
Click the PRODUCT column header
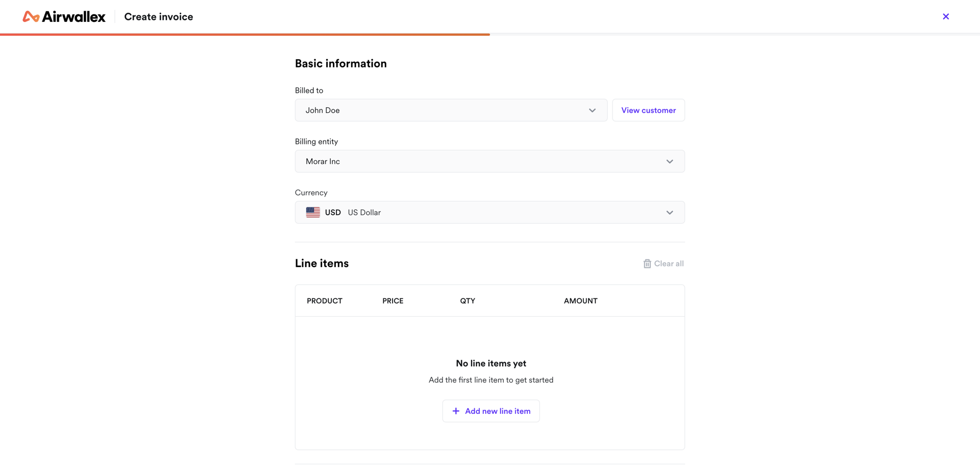pyautogui.click(x=324, y=300)
